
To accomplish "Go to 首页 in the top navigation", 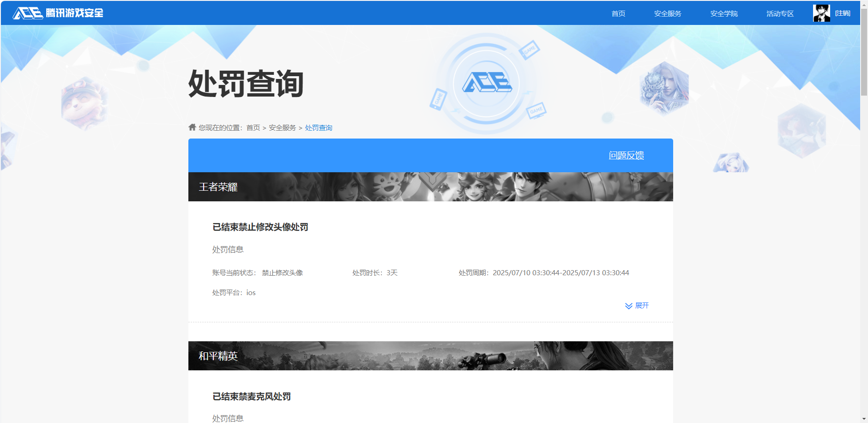I will [x=618, y=13].
